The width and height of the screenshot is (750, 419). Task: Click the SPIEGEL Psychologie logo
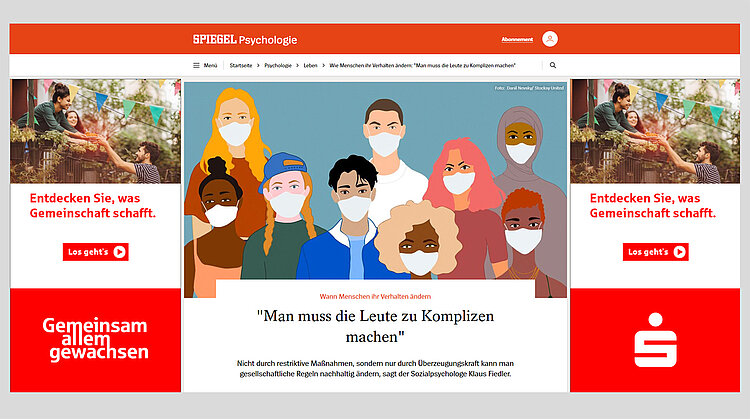(x=245, y=40)
